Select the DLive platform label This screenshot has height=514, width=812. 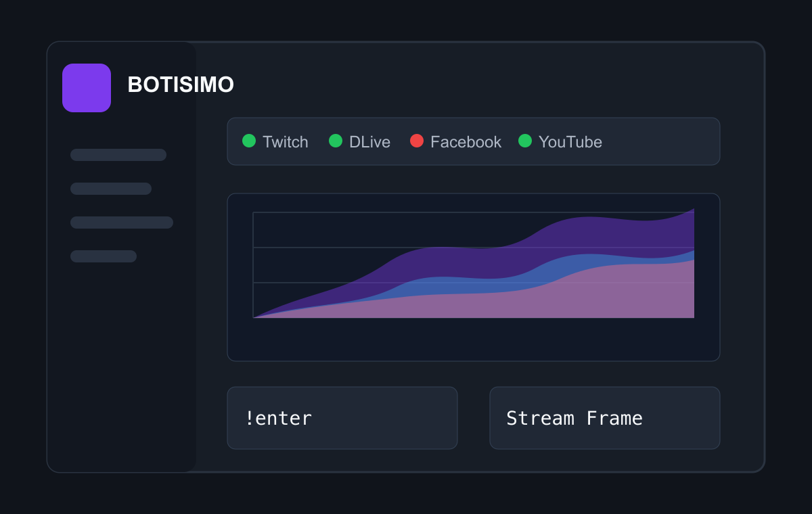369,142
